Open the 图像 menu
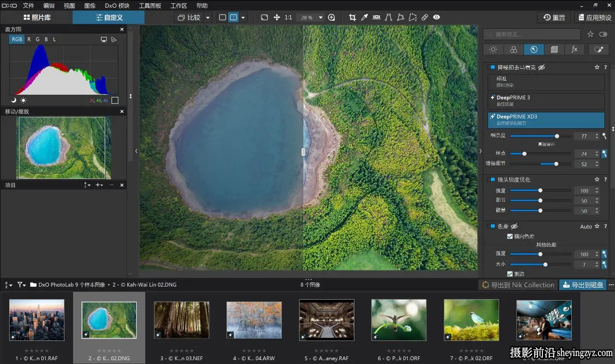The height and width of the screenshot is (364, 615). [89, 6]
